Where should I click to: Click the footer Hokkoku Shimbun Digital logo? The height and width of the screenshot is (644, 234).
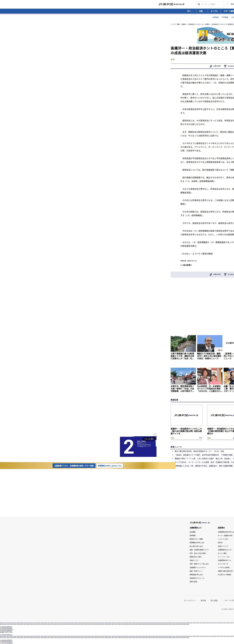200,522
